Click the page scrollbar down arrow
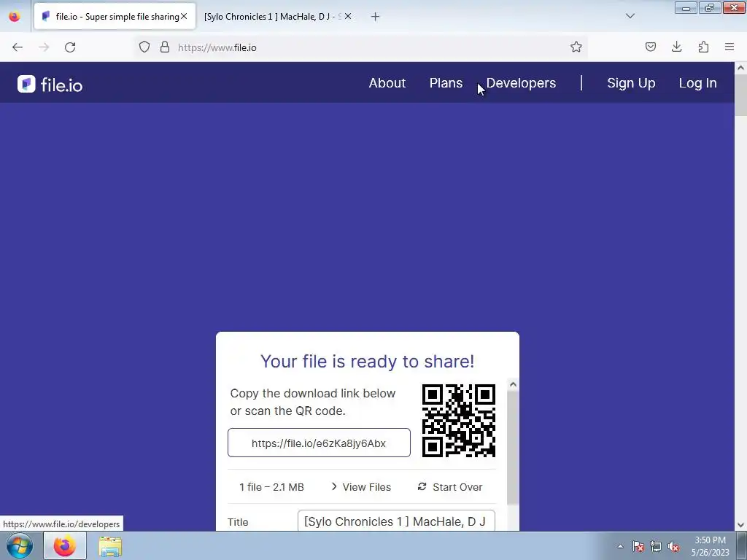The height and width of the screenshot is (560, 747). [x=741, y=525]
